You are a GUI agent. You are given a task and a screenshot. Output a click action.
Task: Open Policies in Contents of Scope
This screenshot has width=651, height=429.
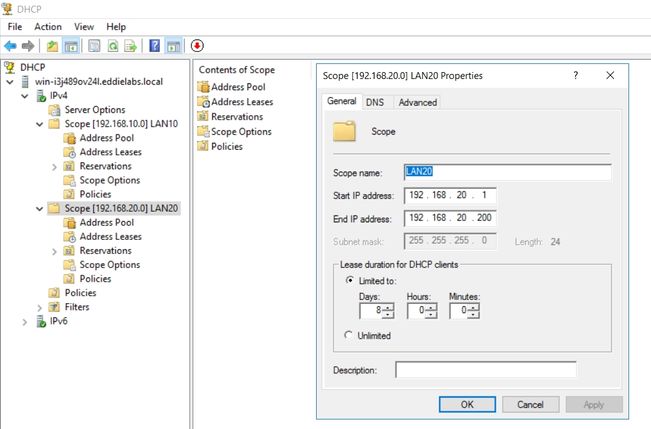pyautogui.click(x=227, y=147)
